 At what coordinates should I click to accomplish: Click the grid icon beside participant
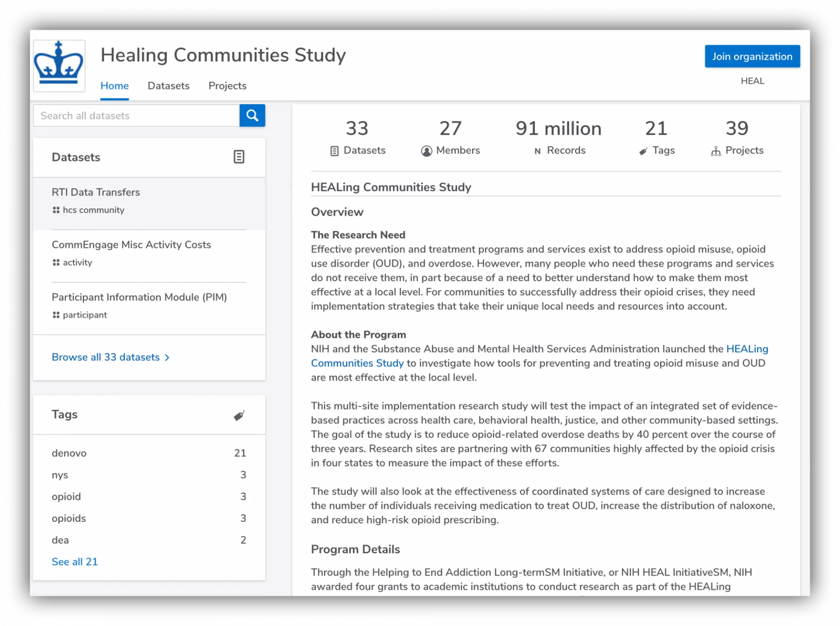pos(56,315)
